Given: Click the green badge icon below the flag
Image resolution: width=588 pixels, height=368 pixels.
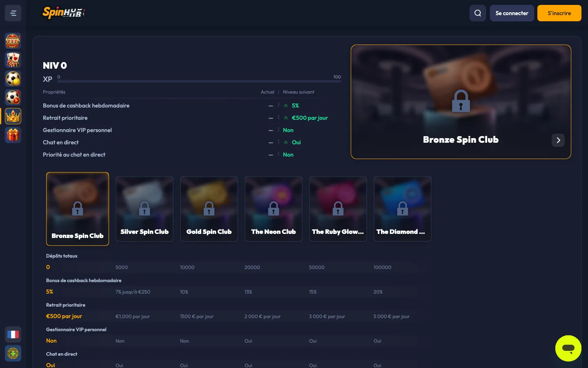Looking at the screenshot, I should (13, 353).
